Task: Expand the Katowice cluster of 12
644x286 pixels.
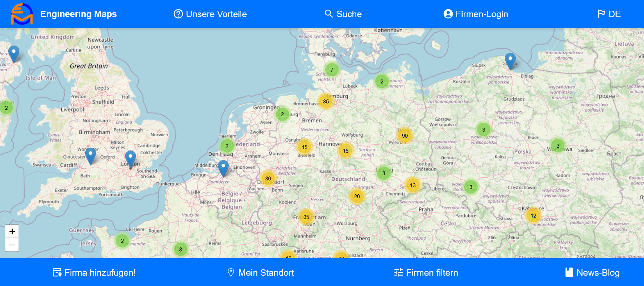Action: coord(533,216)
